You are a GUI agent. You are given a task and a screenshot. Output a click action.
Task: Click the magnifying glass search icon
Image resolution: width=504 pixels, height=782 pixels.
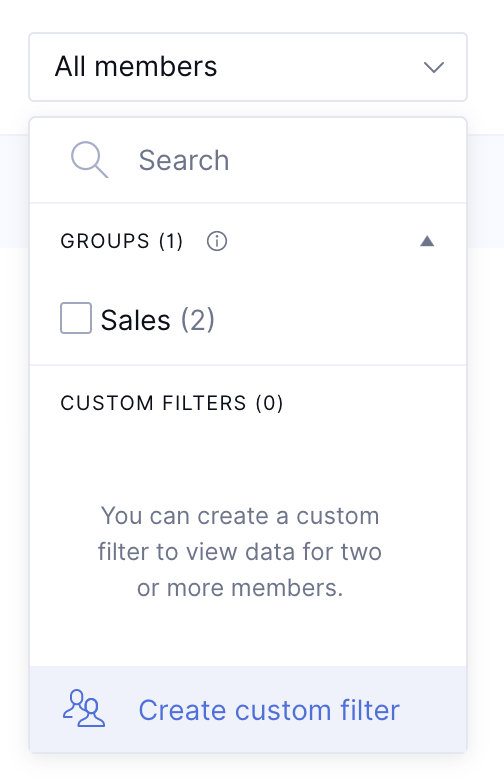(x=90, y=160)
